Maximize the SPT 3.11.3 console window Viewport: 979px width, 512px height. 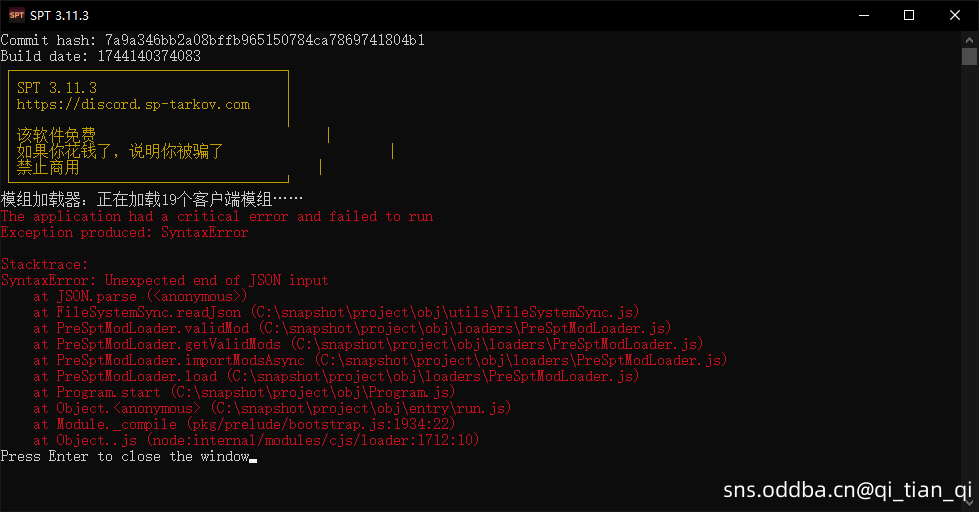click(909, 15)
